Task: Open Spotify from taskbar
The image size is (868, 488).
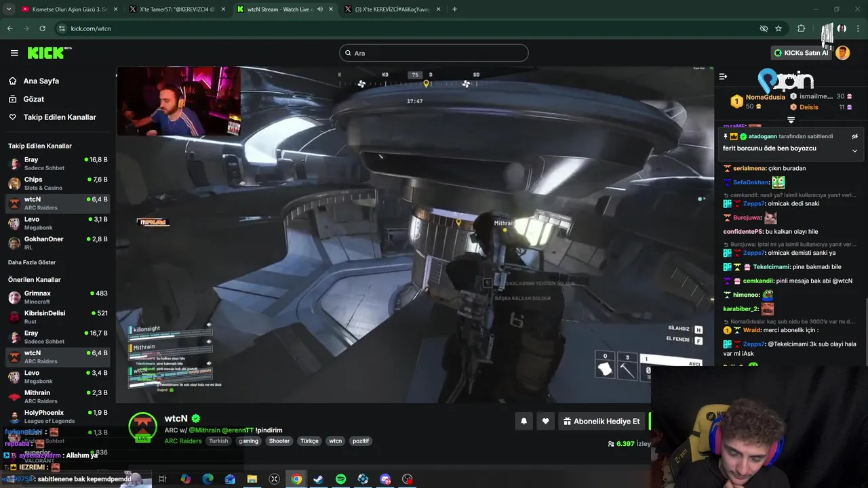Action: point(340,479)
